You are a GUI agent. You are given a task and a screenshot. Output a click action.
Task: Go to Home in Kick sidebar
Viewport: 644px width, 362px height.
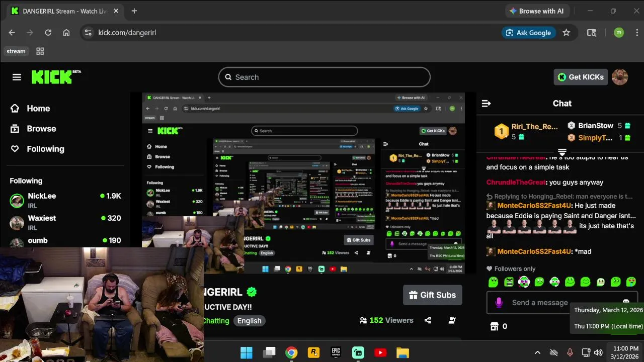coord(30,108)
